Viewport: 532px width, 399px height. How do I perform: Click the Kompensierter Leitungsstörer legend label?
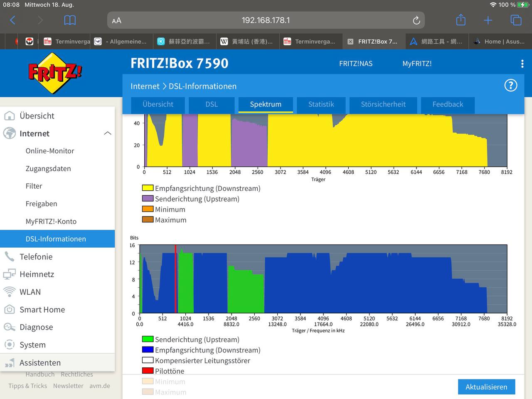(202, 360)
